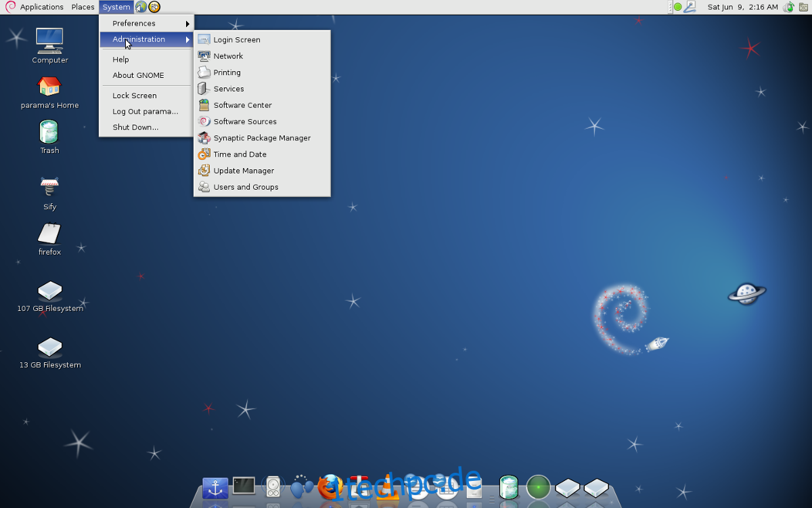
Task: Select the Sify desktop icon
Action: click(x=49, y=194)
